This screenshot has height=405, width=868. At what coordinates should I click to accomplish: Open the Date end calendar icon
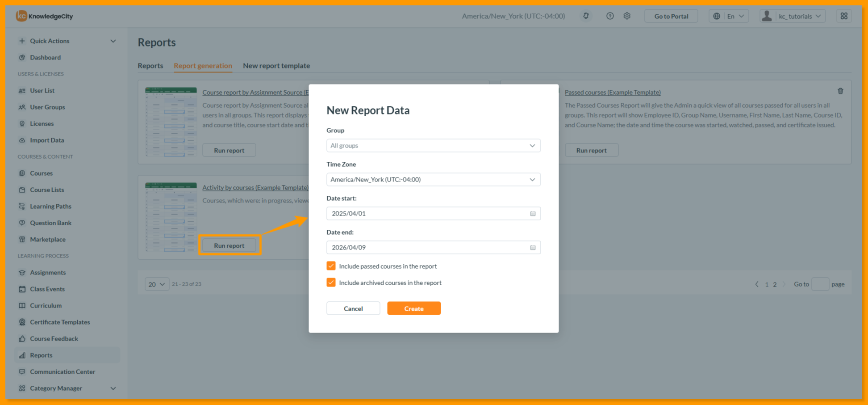click(x=533, y=248)
